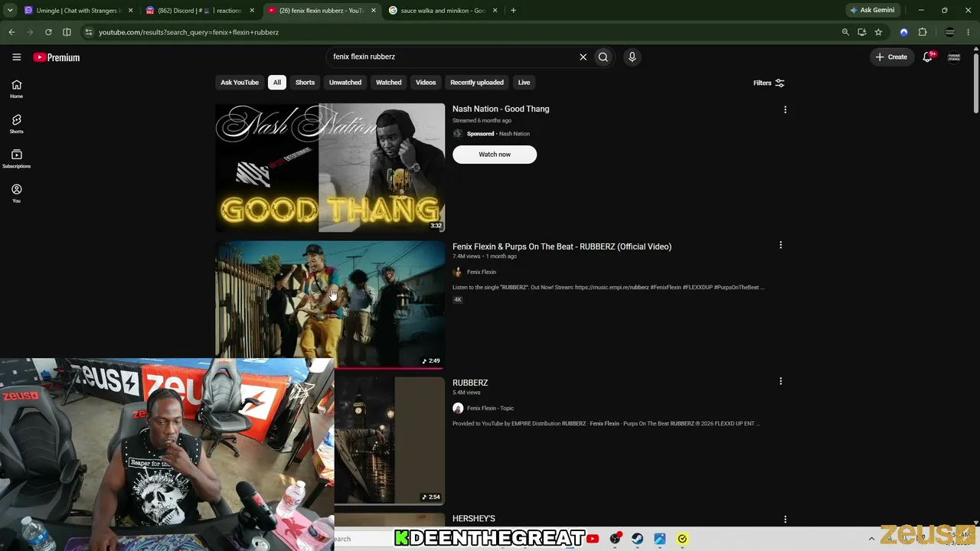View site information in address bar
The height and width of the screenshot is (551, 980).
88,32
